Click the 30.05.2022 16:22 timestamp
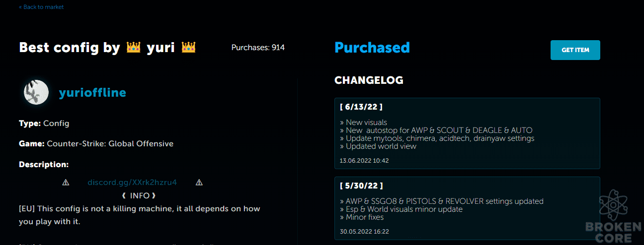 pos(364,232)
